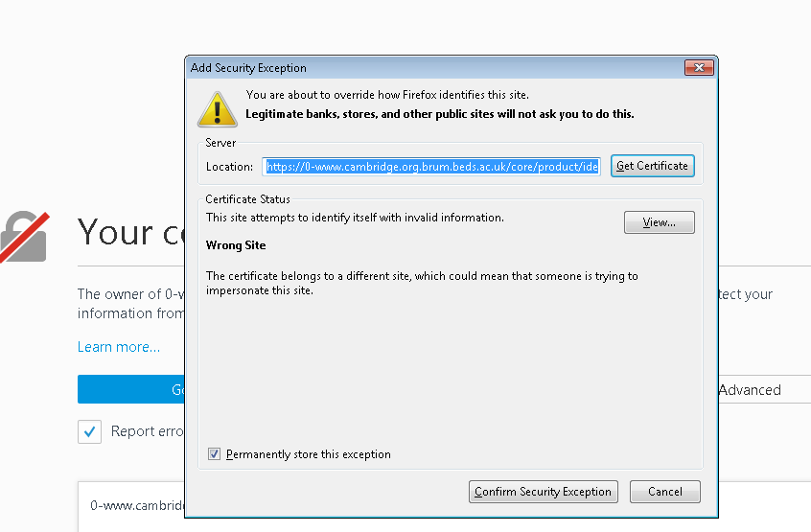Click the Legitimate banks warning text

(439, 114)
